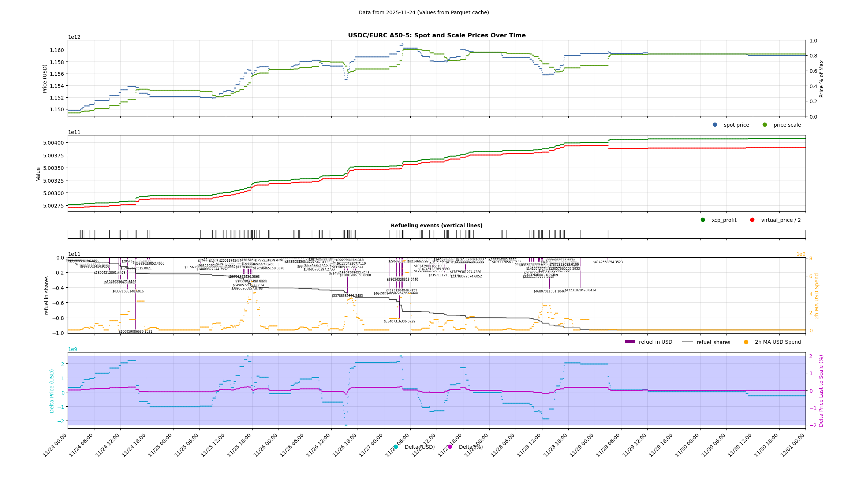Click the USDC/EURC A50-5 chart title
Image resolution: width=848 pixels, height=504 pixels.
(x=437, y=36)
